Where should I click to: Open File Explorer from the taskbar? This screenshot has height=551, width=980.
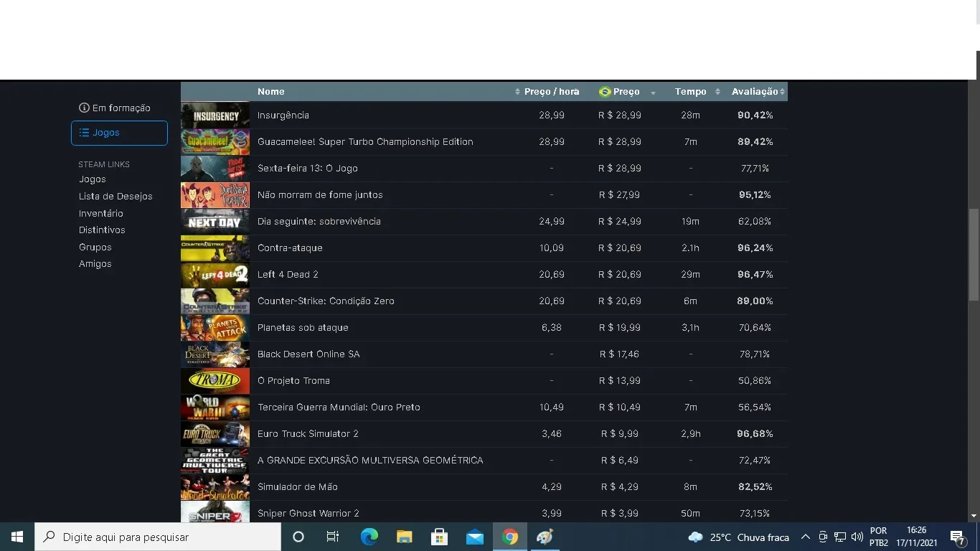coord(404,537)
